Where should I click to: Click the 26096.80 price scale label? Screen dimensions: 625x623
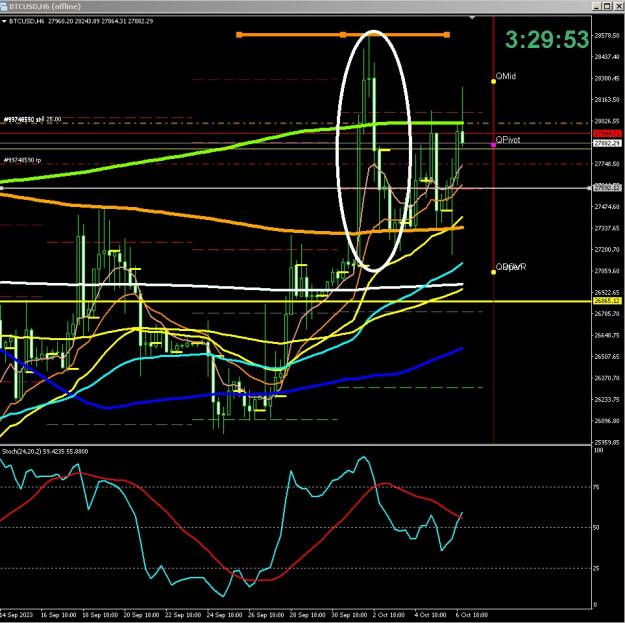pos(607,421)
